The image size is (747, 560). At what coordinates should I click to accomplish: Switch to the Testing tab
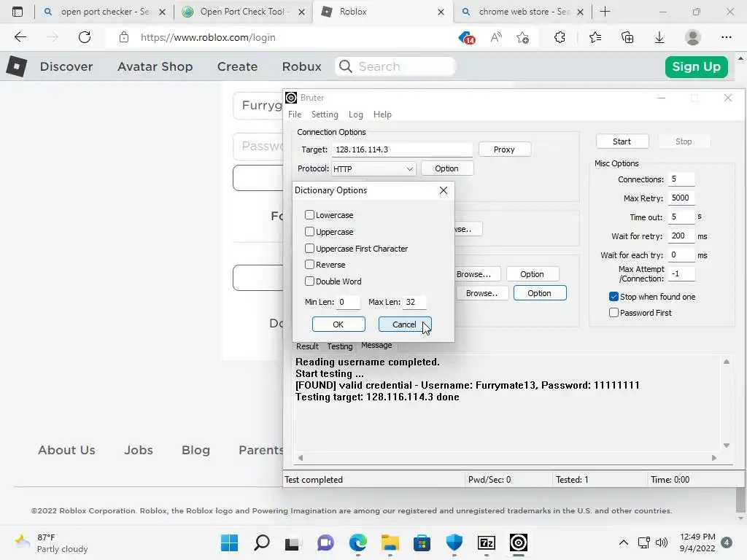340,346
